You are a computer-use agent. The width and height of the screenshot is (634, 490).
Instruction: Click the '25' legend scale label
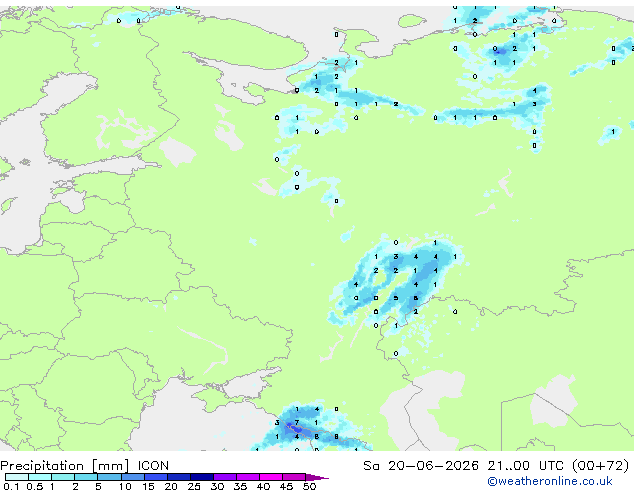tap(194, 486)
